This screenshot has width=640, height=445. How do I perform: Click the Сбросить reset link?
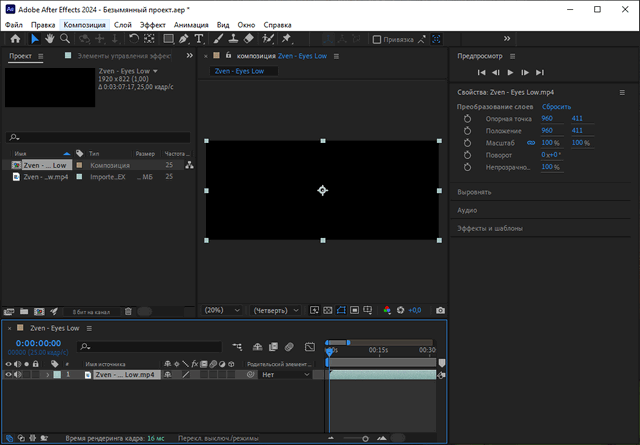tap(556, 106)
